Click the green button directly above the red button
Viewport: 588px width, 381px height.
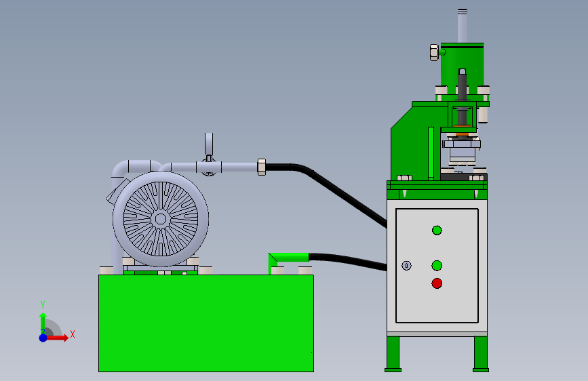437,266
